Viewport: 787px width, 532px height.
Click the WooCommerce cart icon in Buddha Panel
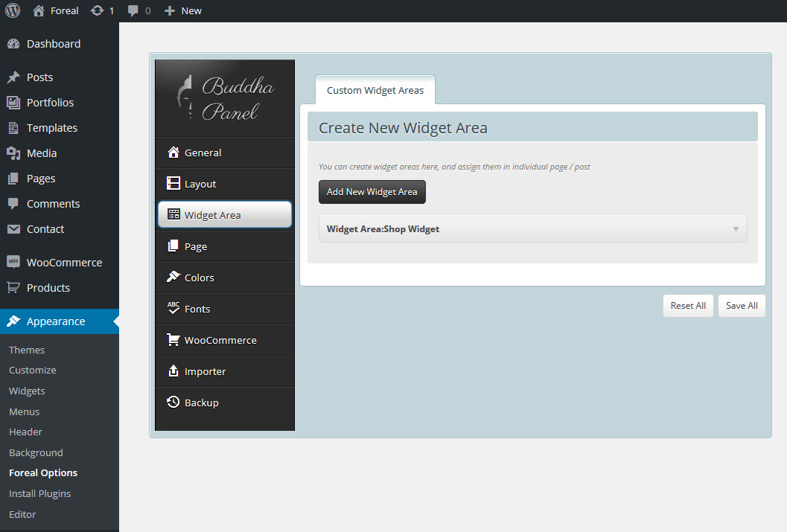(x=173, y=339)
